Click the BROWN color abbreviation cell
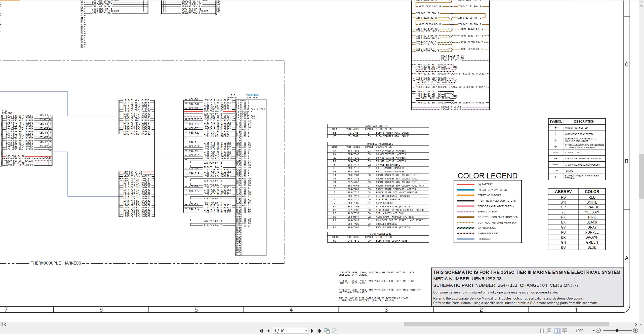644x334 pixels. pyautogui.click(x=592, y=237)
